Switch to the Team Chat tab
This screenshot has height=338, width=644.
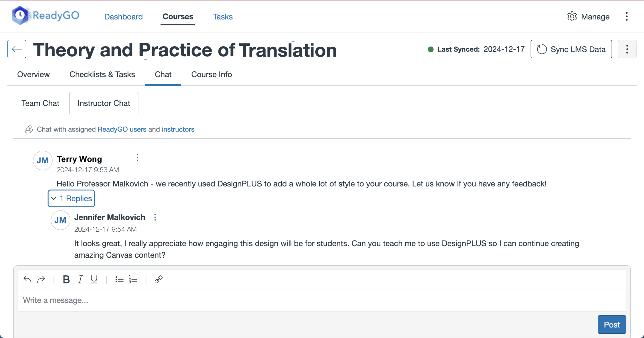click(40, 103)
